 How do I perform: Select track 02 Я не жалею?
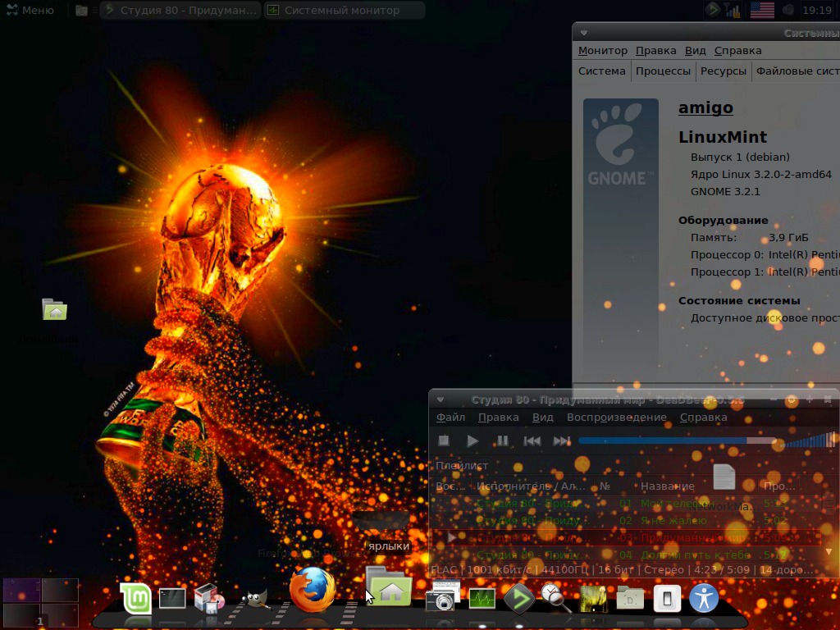(x=627, y=521)
